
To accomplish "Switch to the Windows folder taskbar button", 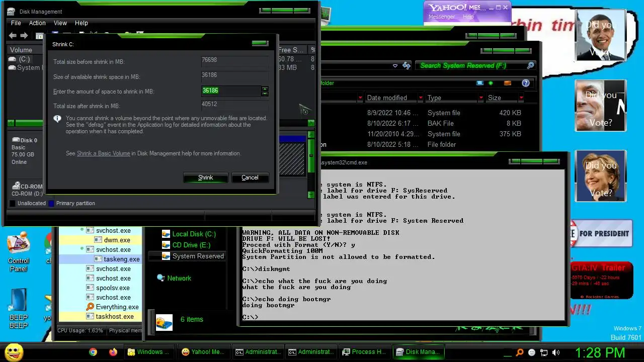I will point(150,352).
